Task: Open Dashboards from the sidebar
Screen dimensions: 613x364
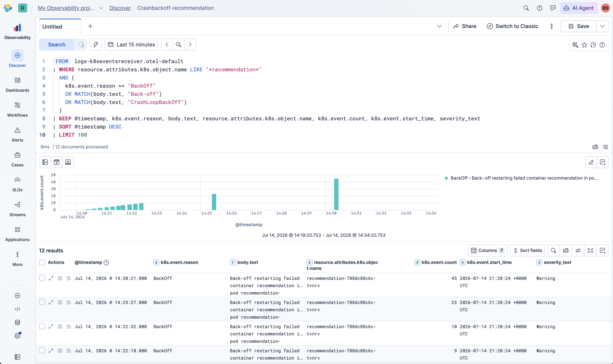Action: [17, 85]
